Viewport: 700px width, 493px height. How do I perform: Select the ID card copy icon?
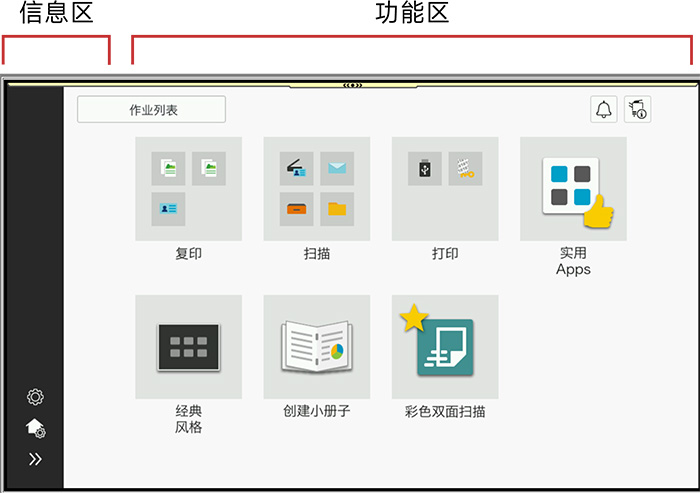pyautogui.click(x=168, y=208)
